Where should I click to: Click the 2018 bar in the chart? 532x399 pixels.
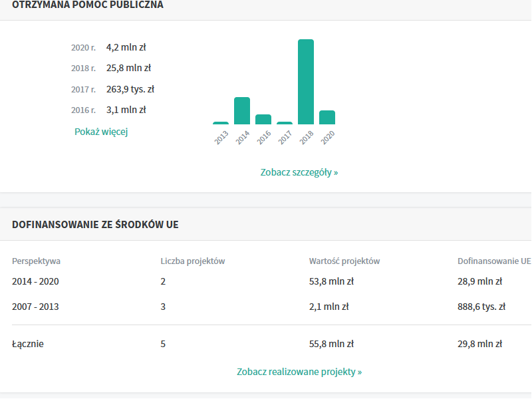point(306,82)
